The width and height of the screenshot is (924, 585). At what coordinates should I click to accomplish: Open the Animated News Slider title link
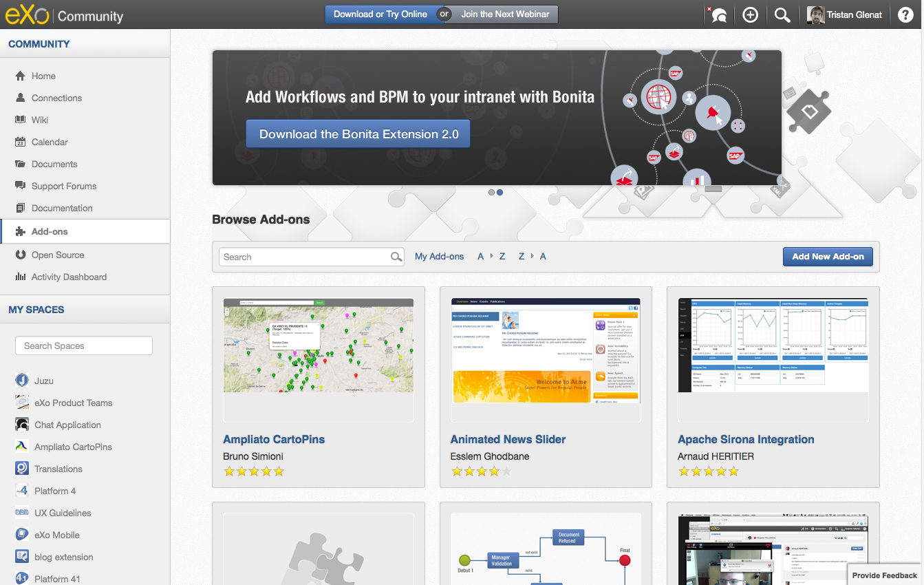(508, 439)
